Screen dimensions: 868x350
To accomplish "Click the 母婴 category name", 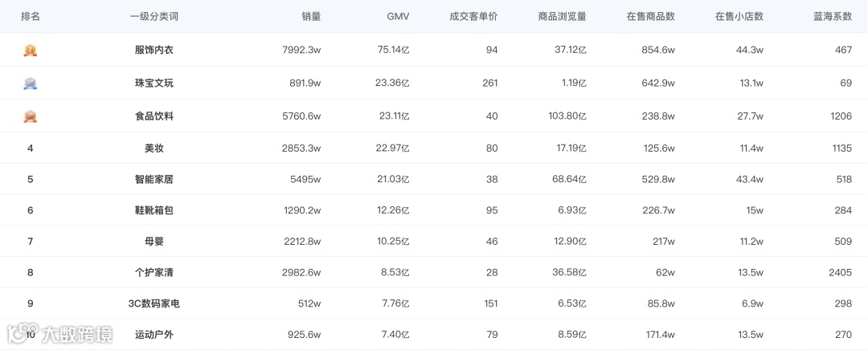I will click(x=154, y=241).
